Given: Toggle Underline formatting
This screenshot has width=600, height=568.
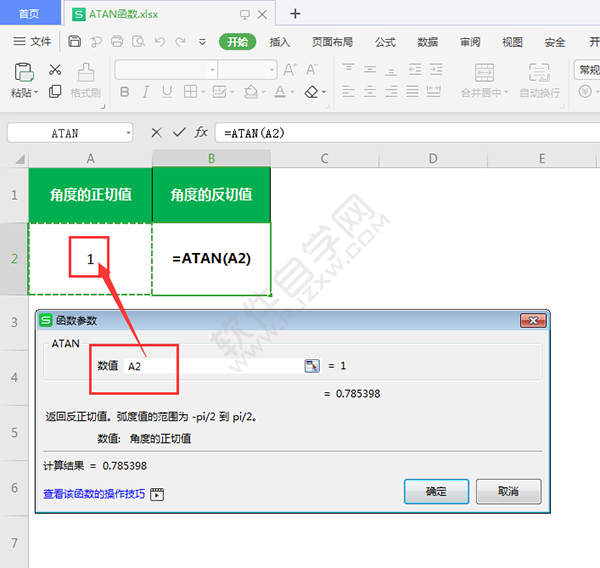Looking at the screenshot, I should (167, 92).
